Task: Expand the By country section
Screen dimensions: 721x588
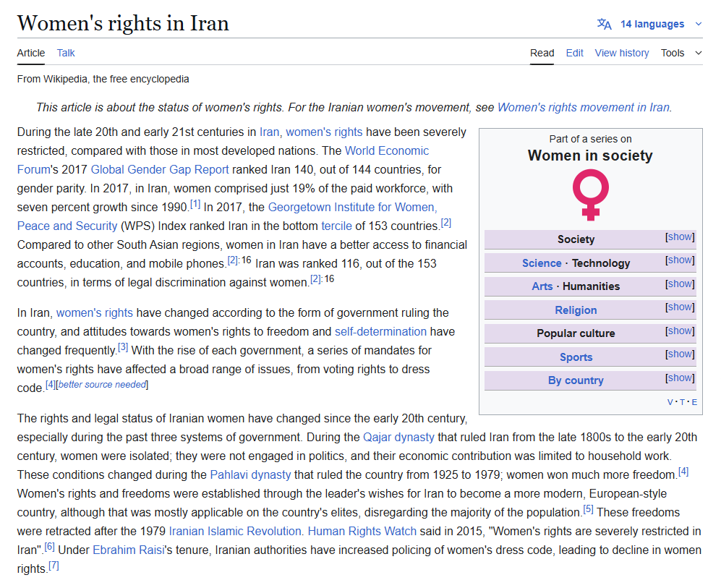Action: 680,378
